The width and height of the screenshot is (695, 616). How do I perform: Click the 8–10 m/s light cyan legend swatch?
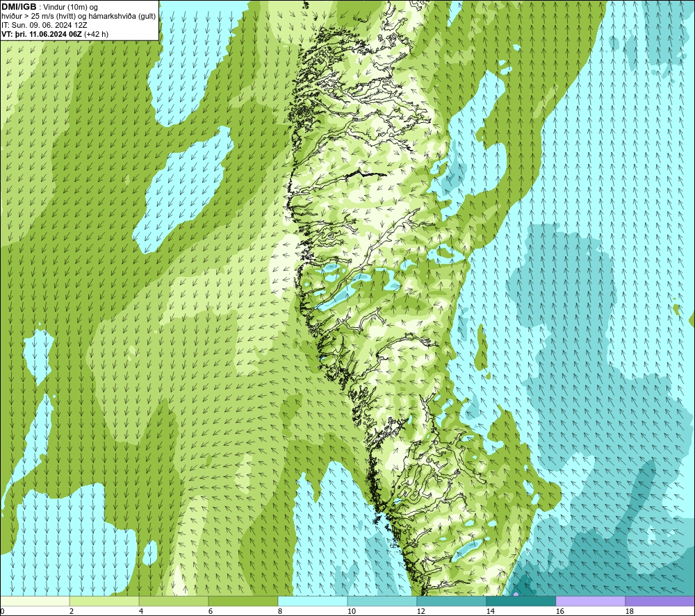click(313, 601)
